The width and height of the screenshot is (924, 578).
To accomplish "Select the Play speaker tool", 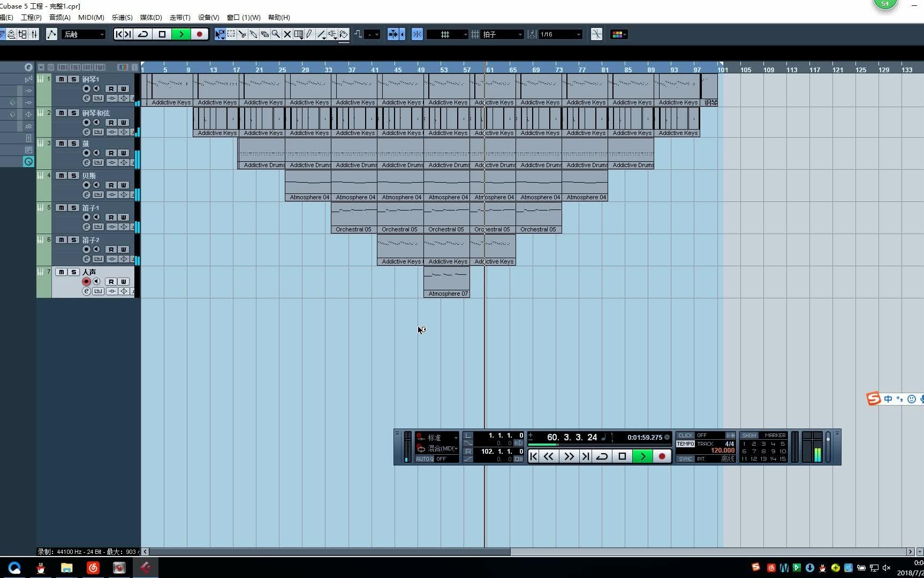I will [x=332, y=34].
